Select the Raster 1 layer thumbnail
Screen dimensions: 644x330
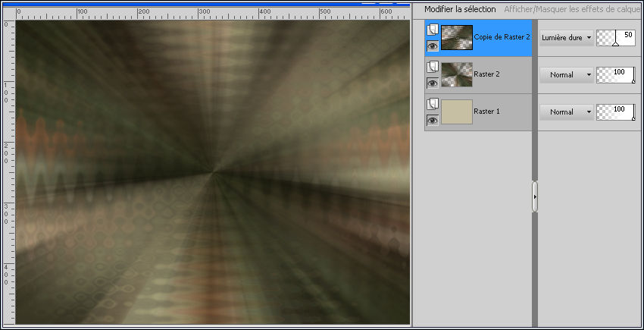457,112
